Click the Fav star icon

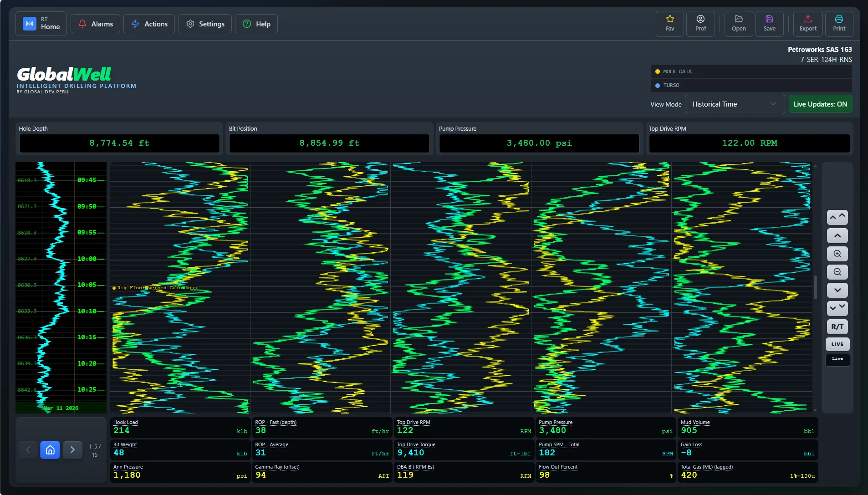point(669,24)
